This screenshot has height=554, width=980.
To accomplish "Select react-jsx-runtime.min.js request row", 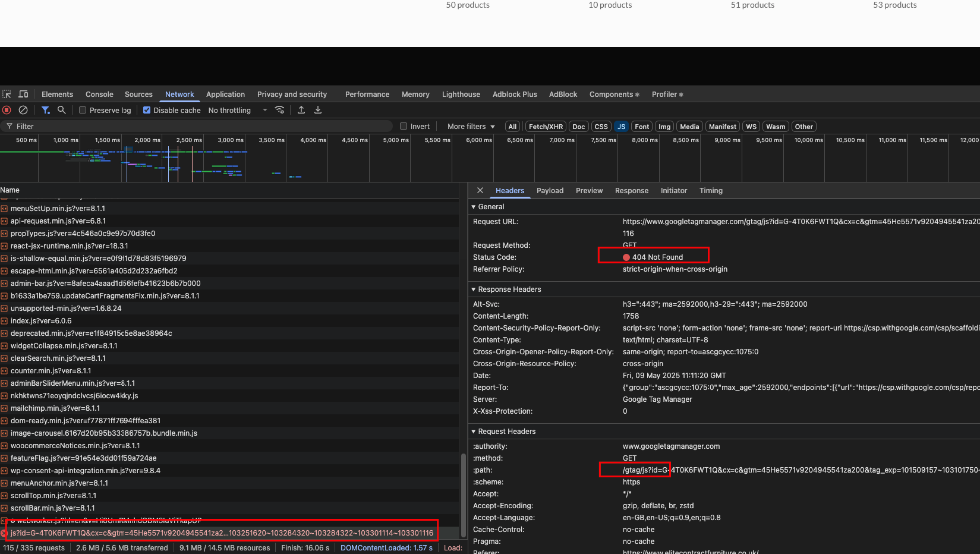I will [229, 246].
